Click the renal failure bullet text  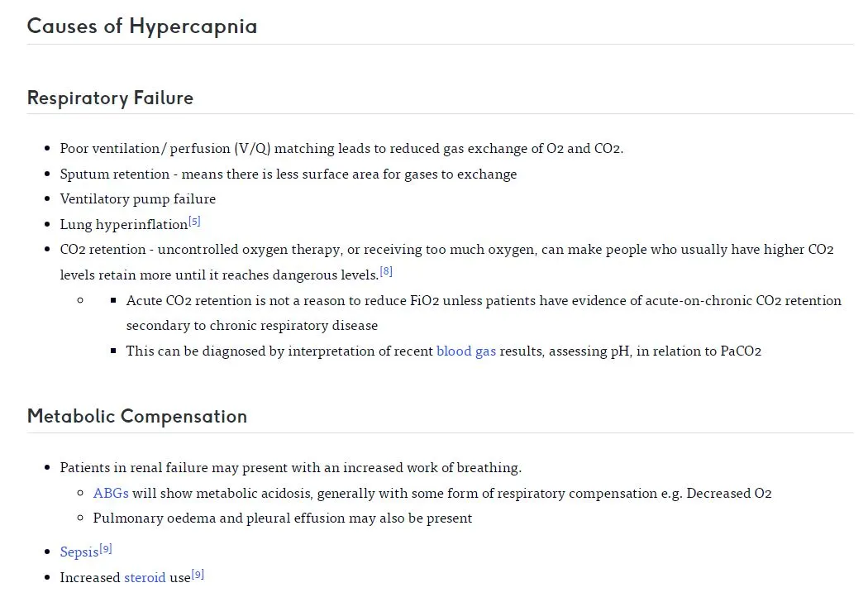click(291, 467)
